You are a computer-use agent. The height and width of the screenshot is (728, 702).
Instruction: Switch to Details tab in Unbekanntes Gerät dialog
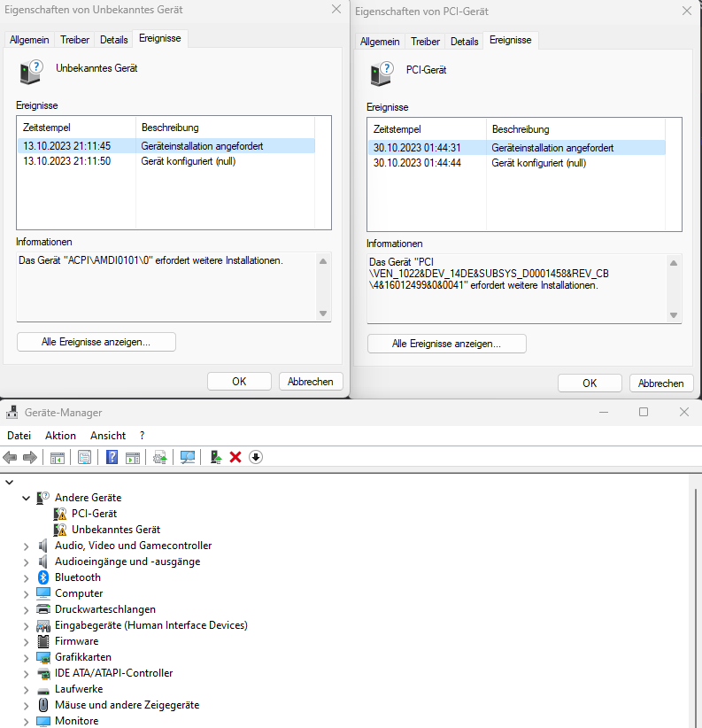pyautogui.click(x=113, y=40)
